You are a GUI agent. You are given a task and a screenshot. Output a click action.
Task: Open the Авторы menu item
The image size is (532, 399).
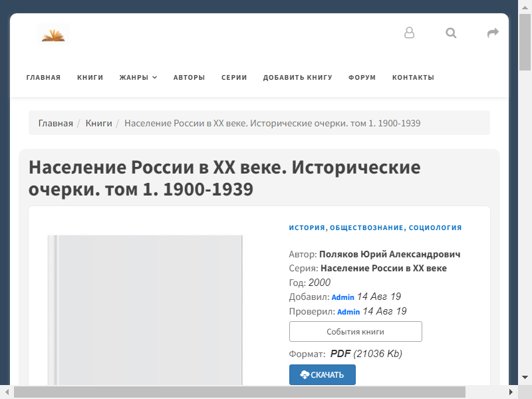tap(189, 77)
